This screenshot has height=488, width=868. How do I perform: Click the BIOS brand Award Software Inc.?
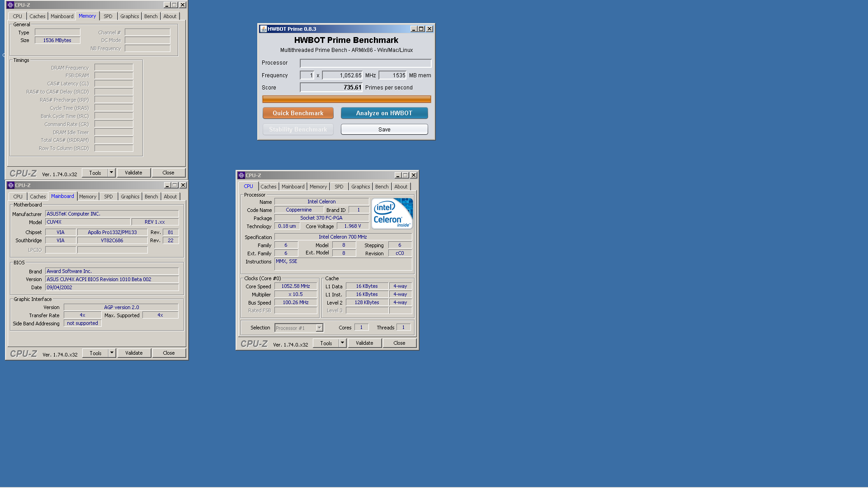112,271
